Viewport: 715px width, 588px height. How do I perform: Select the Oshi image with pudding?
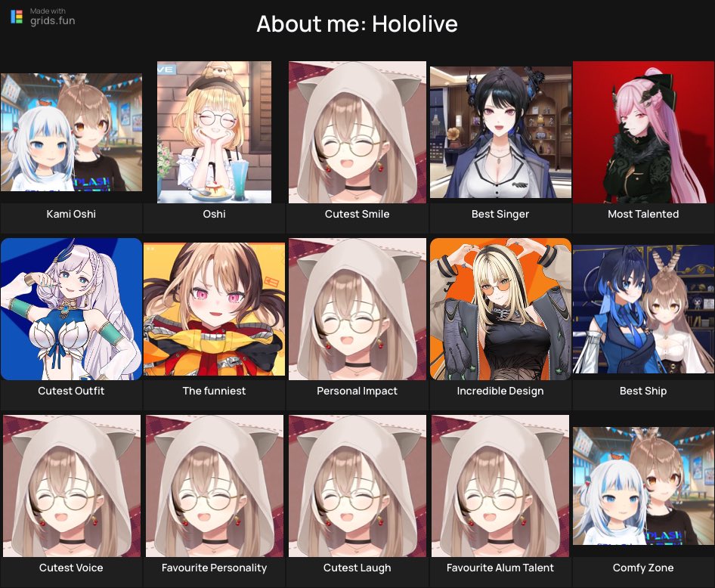[215, 132]
